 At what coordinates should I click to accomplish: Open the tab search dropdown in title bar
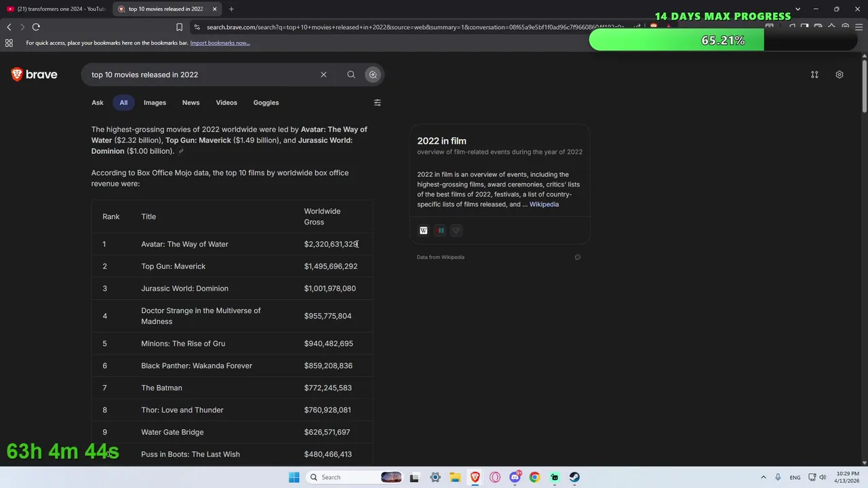click(797, 9)
